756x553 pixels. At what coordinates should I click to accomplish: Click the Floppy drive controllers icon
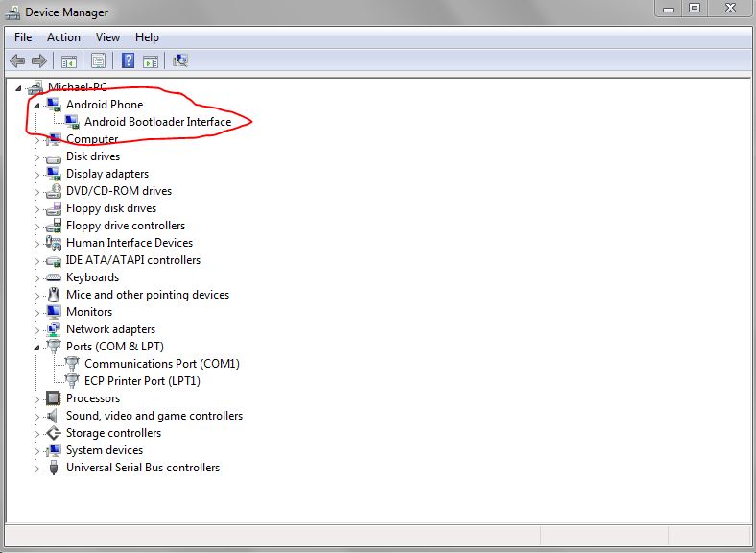tap(53, 226)
